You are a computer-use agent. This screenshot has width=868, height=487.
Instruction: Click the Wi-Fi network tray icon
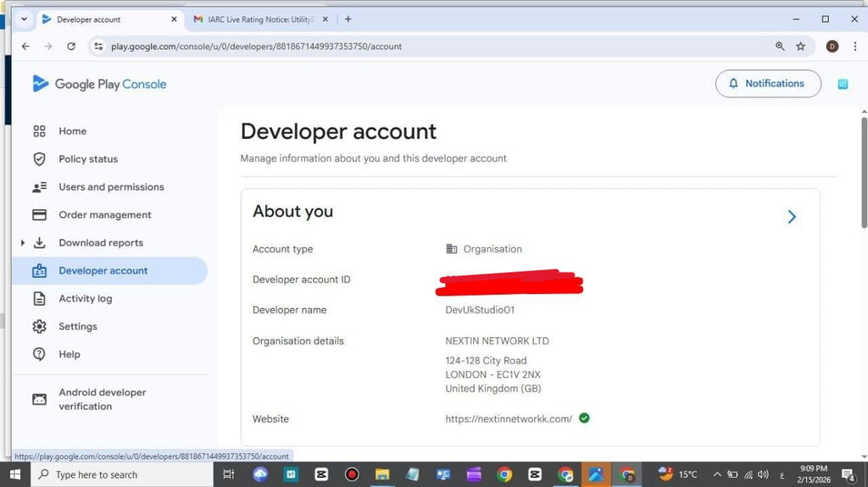coord(748,474)
